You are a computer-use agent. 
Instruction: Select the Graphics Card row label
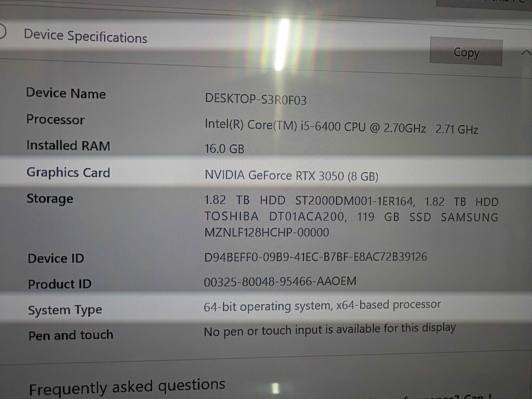68,172
